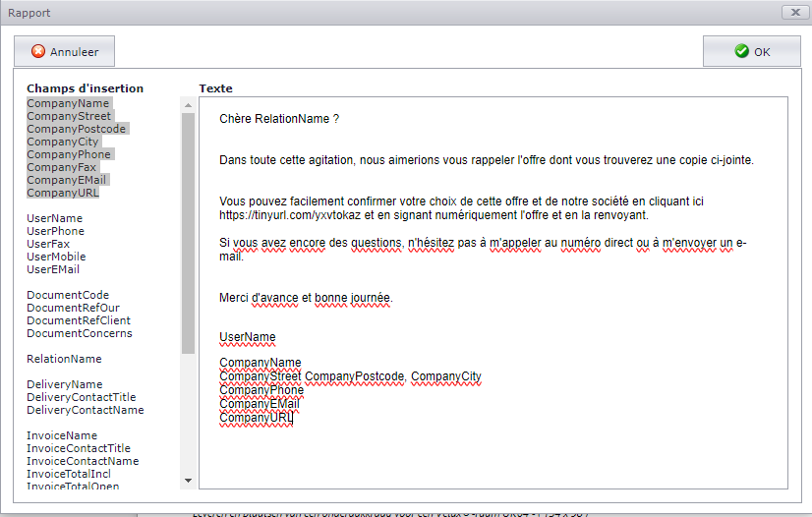Select the InvoiceTotalIncl insertion field
The height and width of the screenshot is (517, 812).
click(x=69, y=474)
